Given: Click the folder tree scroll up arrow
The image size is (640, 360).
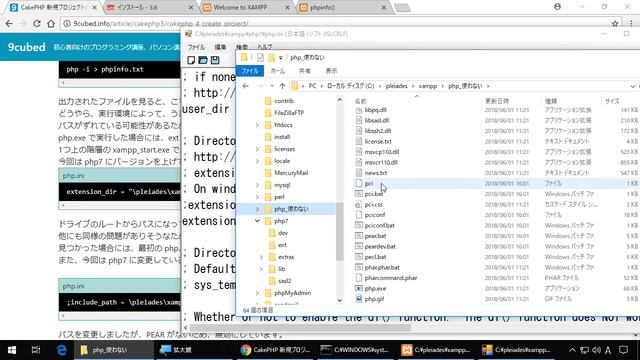Looking at the screenshot, I should tap(340, 100).
